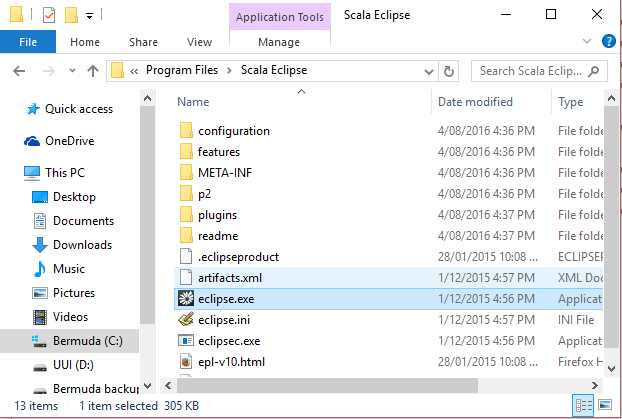This screenshot has width=622, height=419.
Task: Click the Downloads arrow icon in sidebar
Action: click(40, 245)
